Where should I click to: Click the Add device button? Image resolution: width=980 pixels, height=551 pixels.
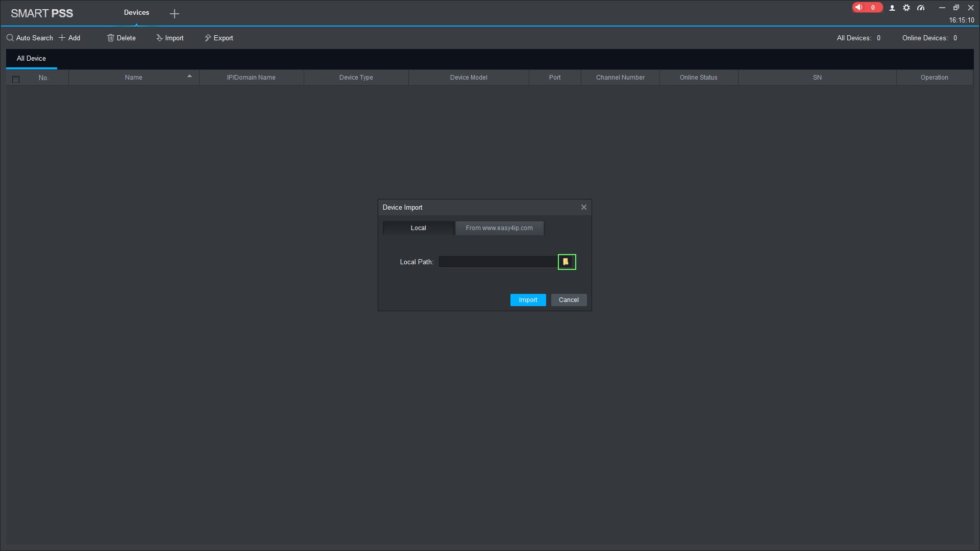pos(69,38)
